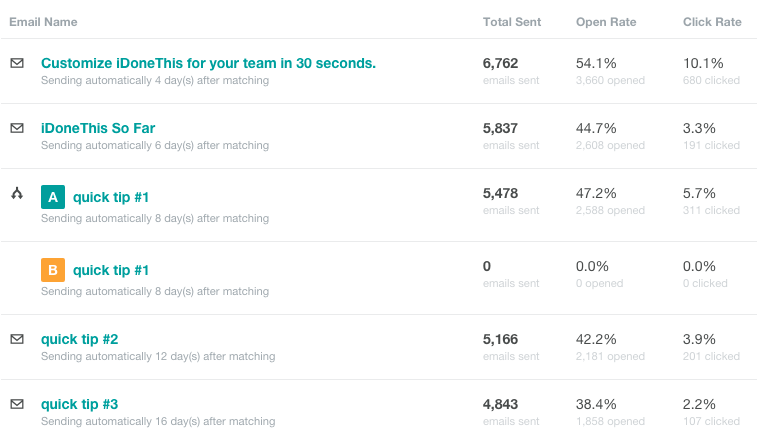Open quick tip #1 variant A
This screenshot has height=441, width=757.
[111, 197]
